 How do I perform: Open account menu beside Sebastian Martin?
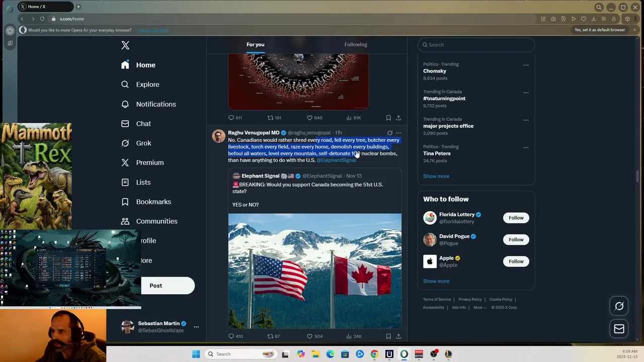[x=196, y=327]
